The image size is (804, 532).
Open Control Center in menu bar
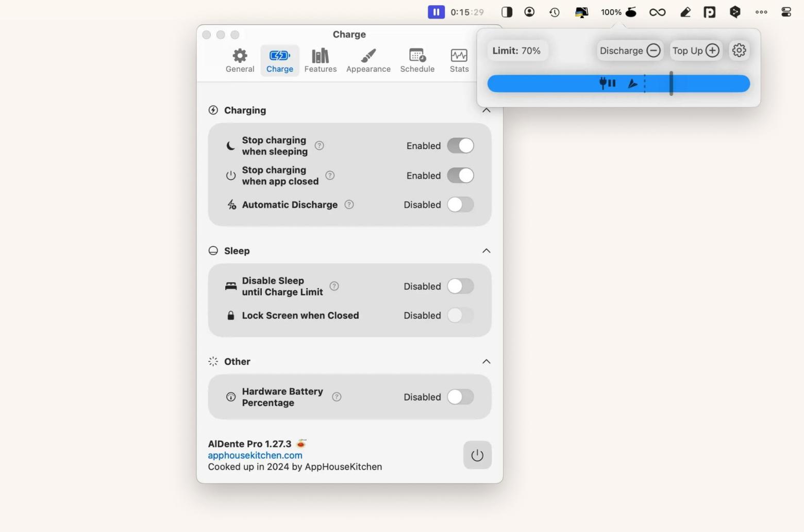786,12
